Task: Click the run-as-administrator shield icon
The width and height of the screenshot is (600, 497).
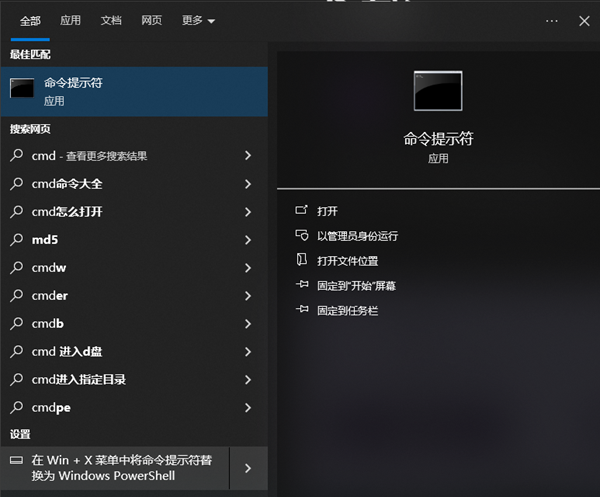Action: pos(302,235)
